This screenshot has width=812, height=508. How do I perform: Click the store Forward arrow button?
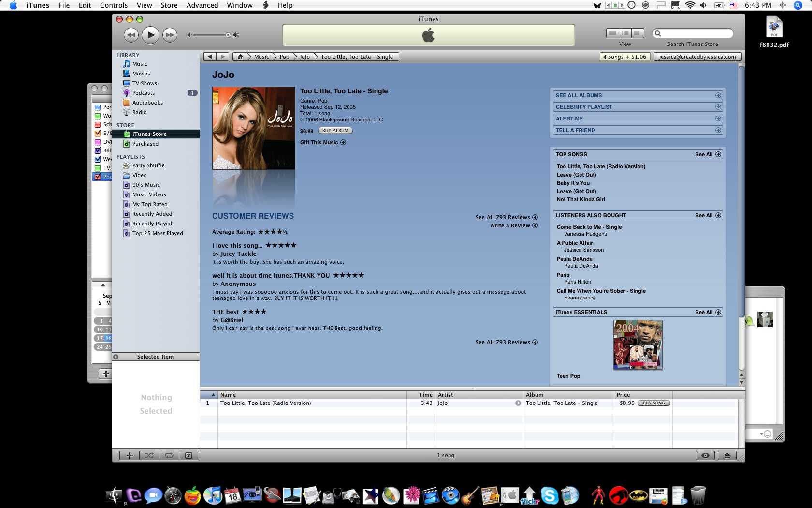pyautogui.click(x=223, y=57)
